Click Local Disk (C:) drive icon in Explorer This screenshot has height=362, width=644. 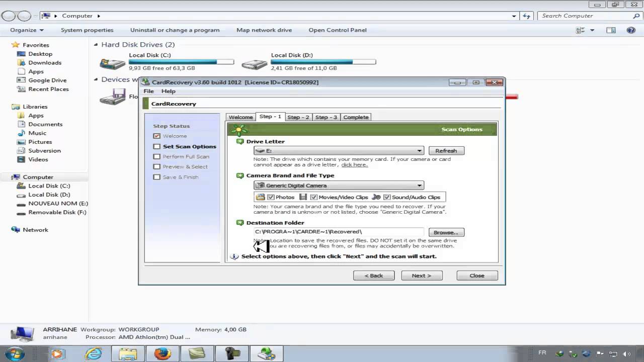(113, 64)
